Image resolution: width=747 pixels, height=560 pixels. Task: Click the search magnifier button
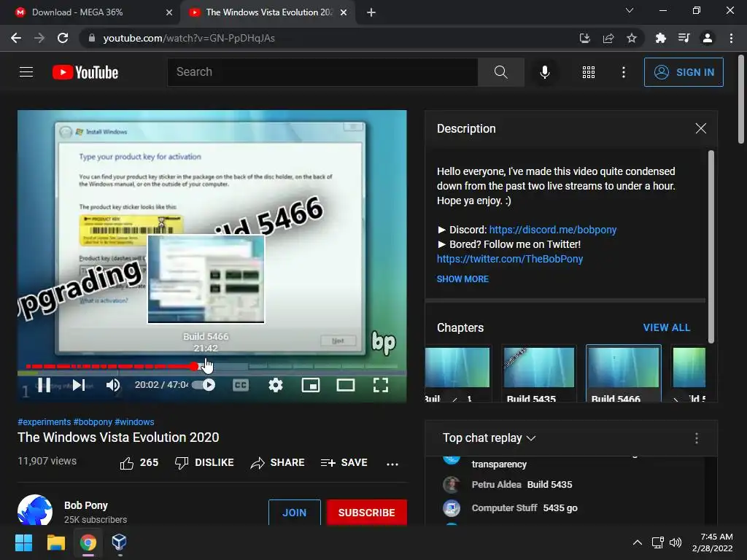[500, 72]
